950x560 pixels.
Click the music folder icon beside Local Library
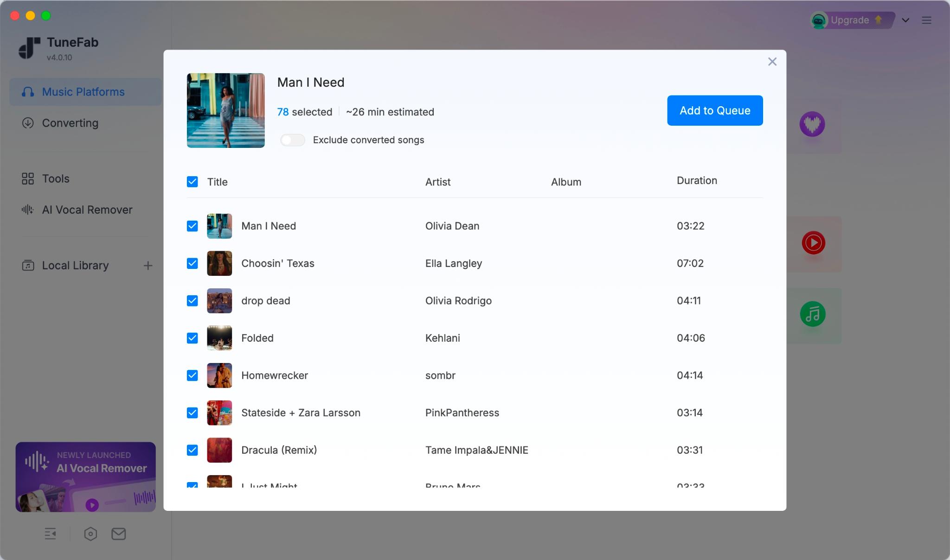coord(28,266)
